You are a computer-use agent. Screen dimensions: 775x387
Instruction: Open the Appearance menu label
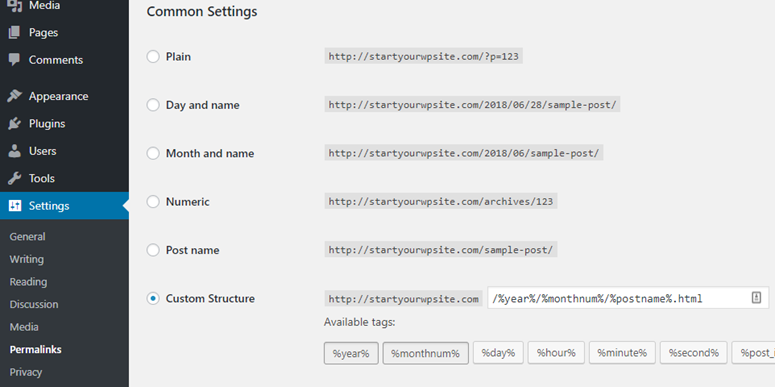pyautogui.click(x=58, y=96)
